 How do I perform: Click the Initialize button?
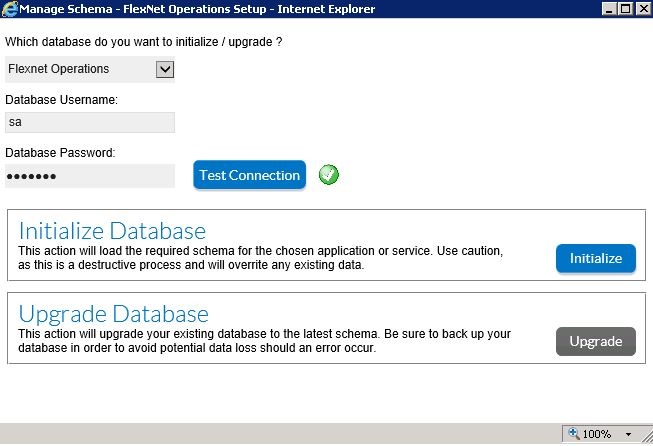(596, 258)
